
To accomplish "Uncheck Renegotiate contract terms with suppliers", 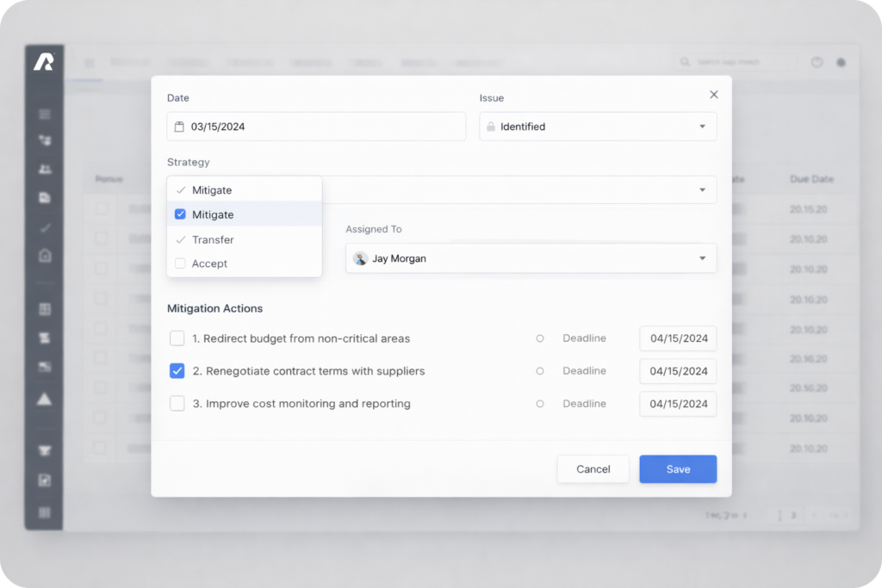I will pyautogui.click(x=177, y=370).
